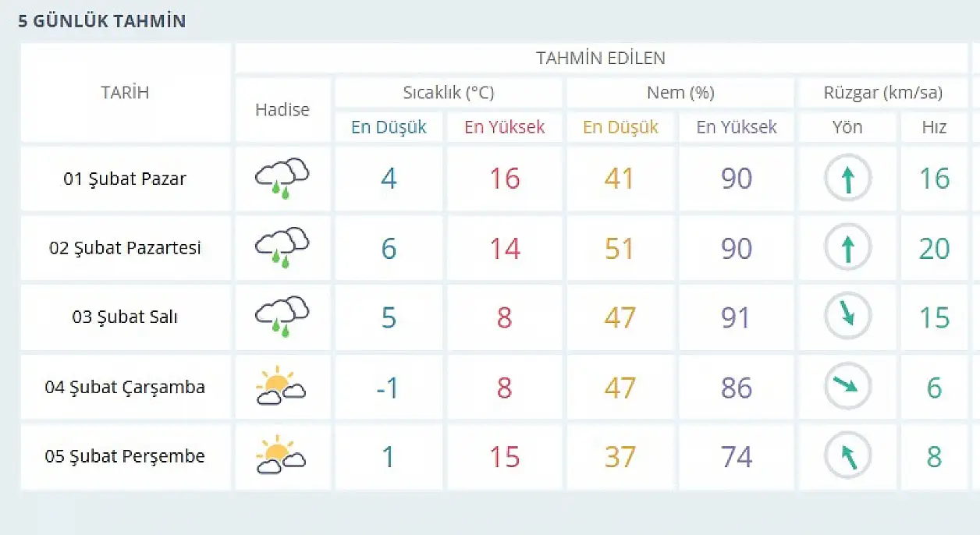Image resolution: width=980 pixels, height=535 pixels.
Task: Click the TAHMİN EDİLEN header
Action: [601, 58]
